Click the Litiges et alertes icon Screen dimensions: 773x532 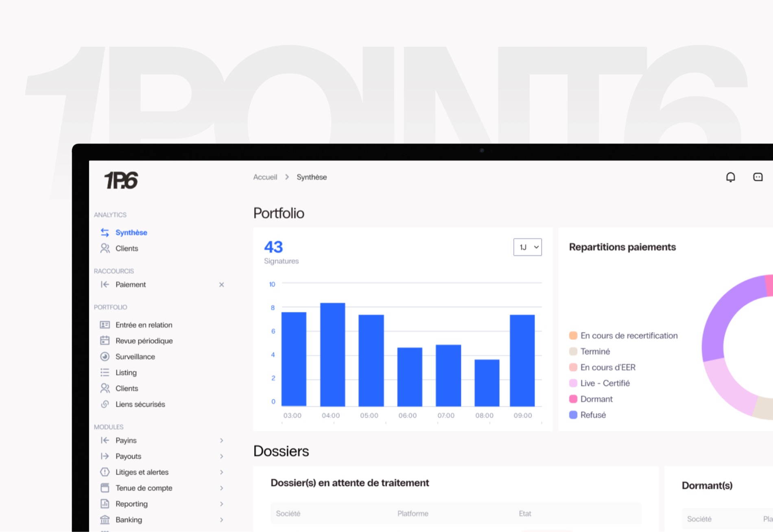tap(105, 472)
